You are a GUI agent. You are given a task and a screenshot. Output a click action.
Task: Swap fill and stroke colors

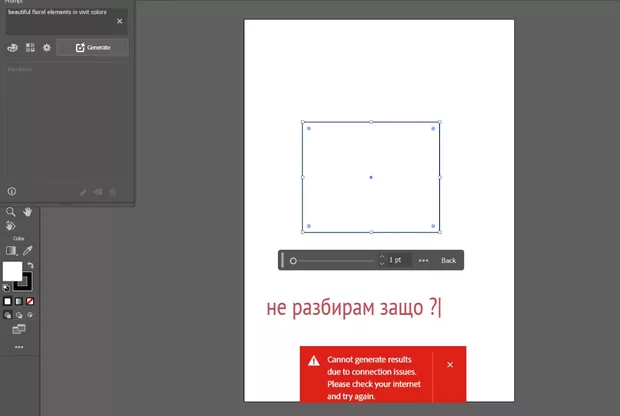click(x=30, y=265)
